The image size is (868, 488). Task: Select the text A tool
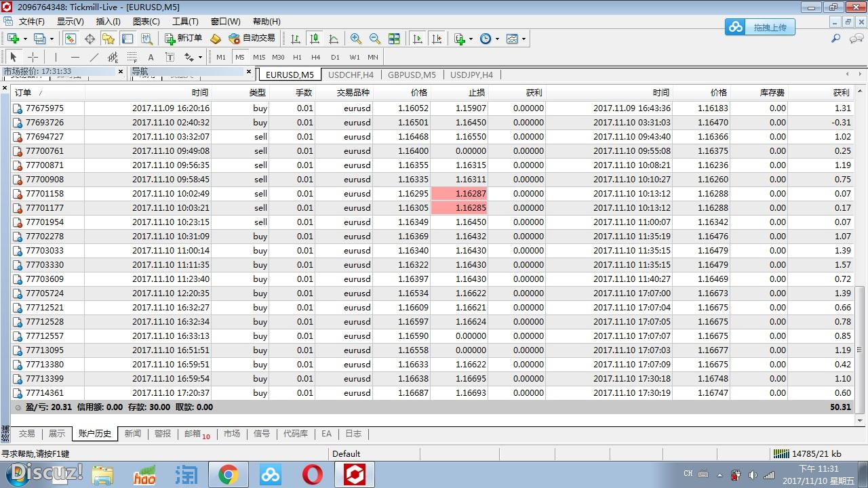click(x=151, y=57)
